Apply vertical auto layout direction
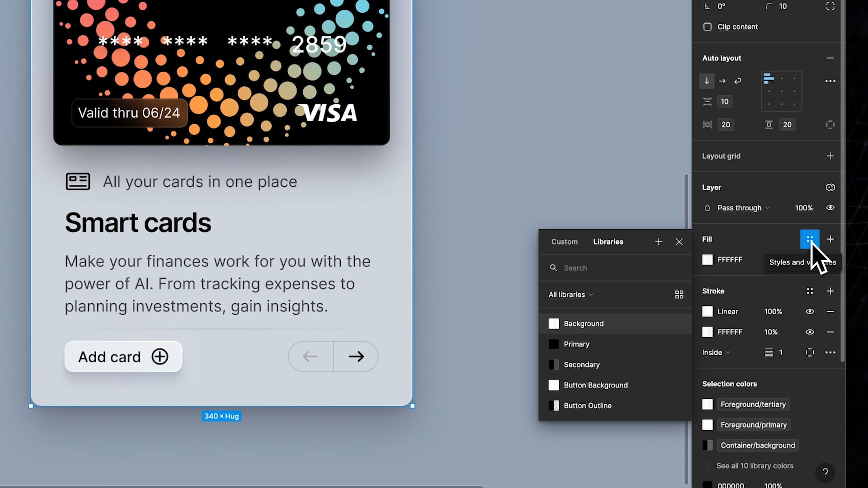The image size is (868, 488). (x=707, y=81)
